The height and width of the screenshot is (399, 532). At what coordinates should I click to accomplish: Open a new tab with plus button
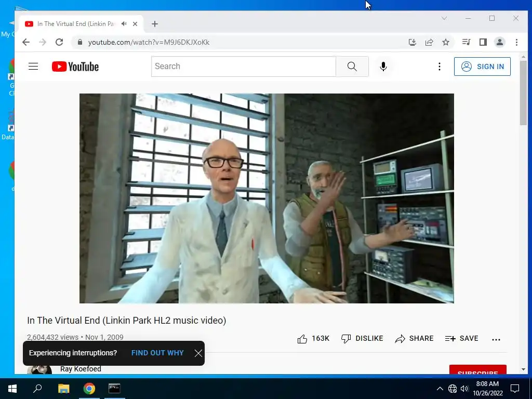(x=155, y=24)
